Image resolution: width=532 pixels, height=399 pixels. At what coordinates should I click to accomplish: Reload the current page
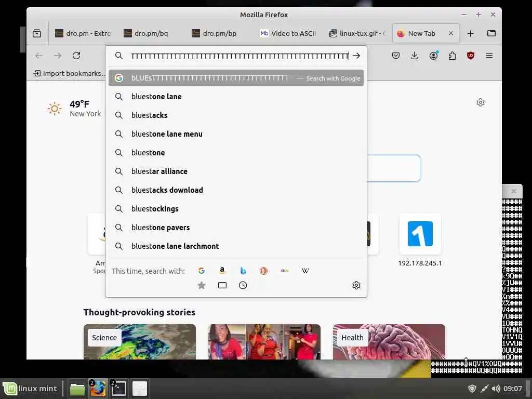coord(76,56)
